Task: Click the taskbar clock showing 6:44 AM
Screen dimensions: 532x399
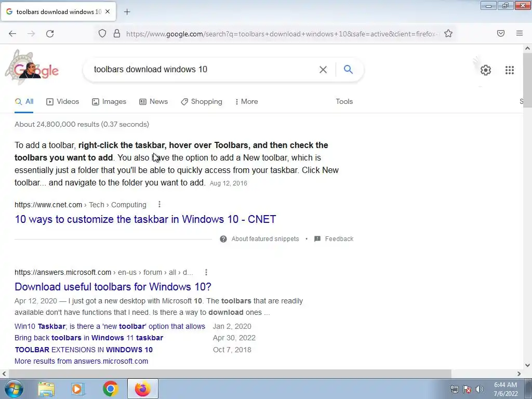Action: (506, 389)
